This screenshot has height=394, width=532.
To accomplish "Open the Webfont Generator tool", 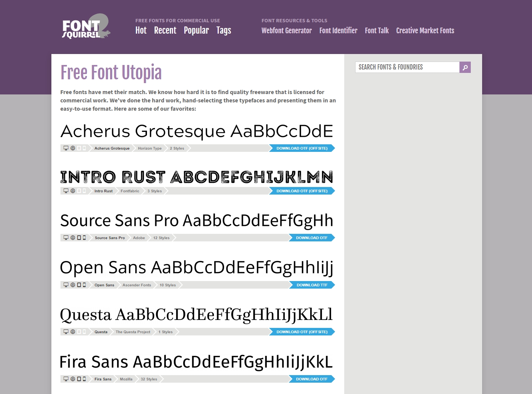I will pos(286,31).
